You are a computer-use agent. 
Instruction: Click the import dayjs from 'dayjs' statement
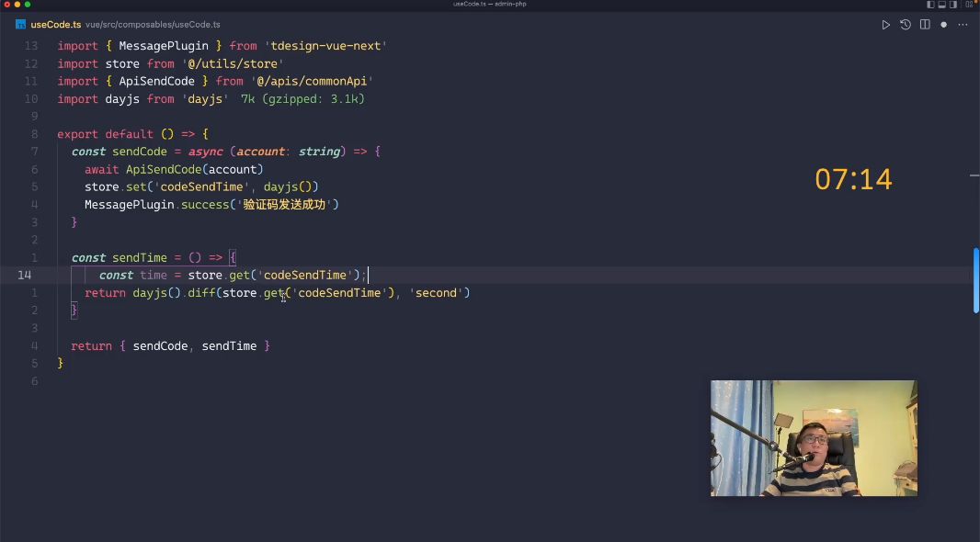[x=142, y=98]
